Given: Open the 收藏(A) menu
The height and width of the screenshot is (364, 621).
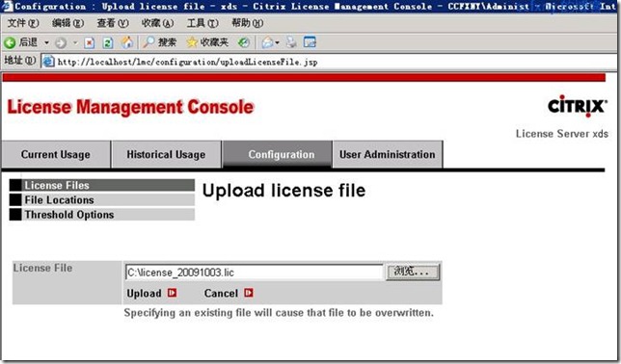Looking at the screenshot, I should coord(157,23).
